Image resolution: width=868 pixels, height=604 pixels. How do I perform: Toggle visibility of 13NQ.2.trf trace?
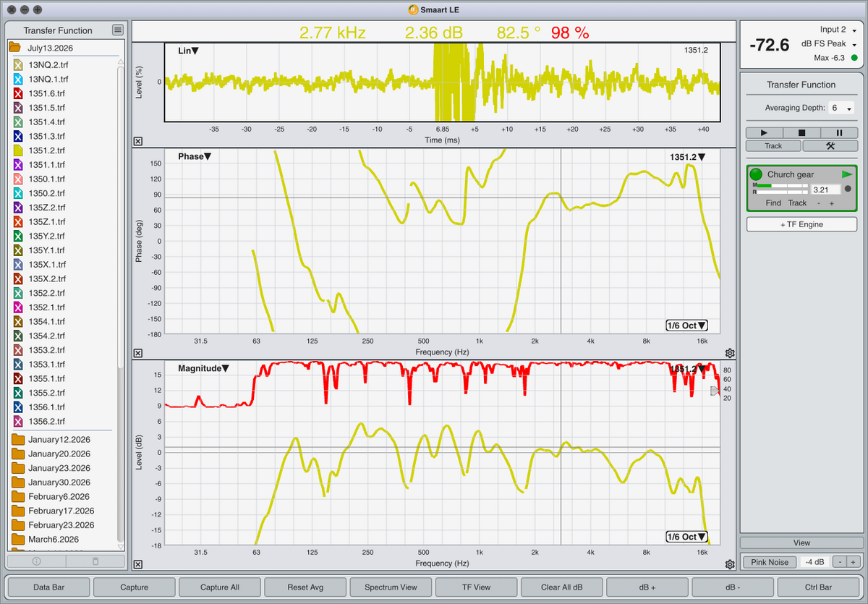tap(19, 65)
